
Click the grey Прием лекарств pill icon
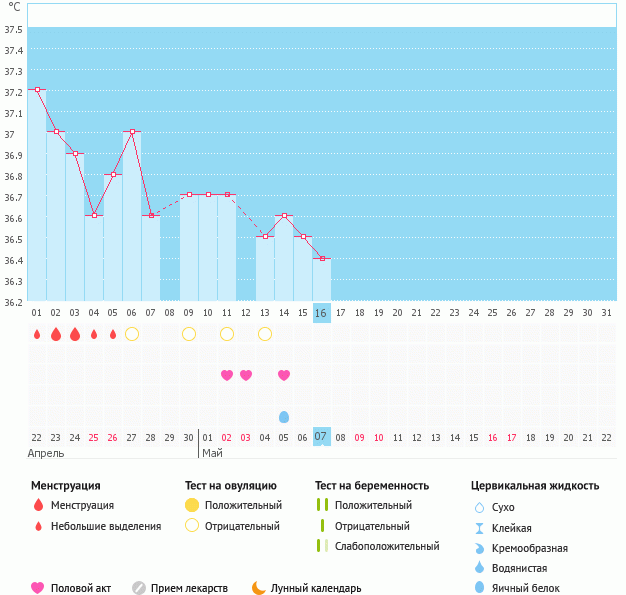point(139,588)
